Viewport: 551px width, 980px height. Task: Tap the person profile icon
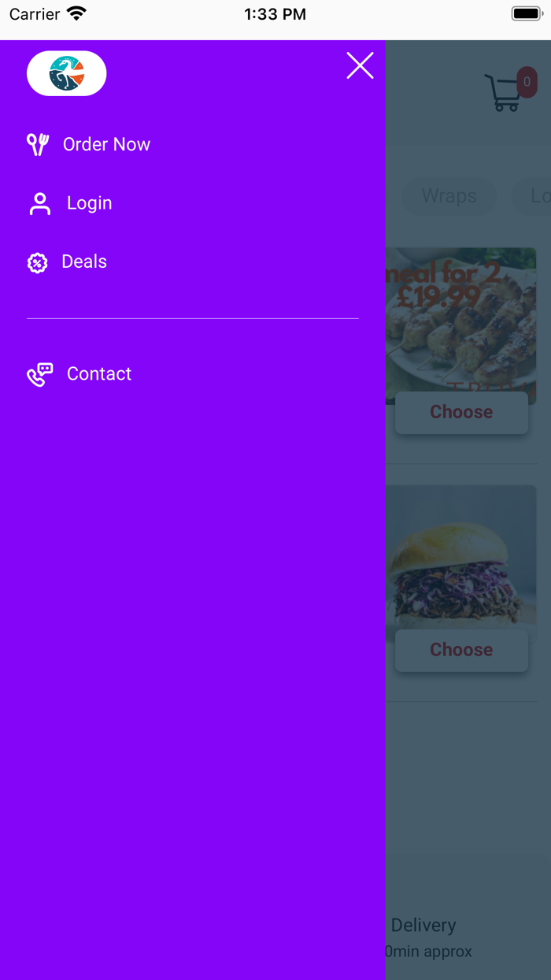coord(39,203)
